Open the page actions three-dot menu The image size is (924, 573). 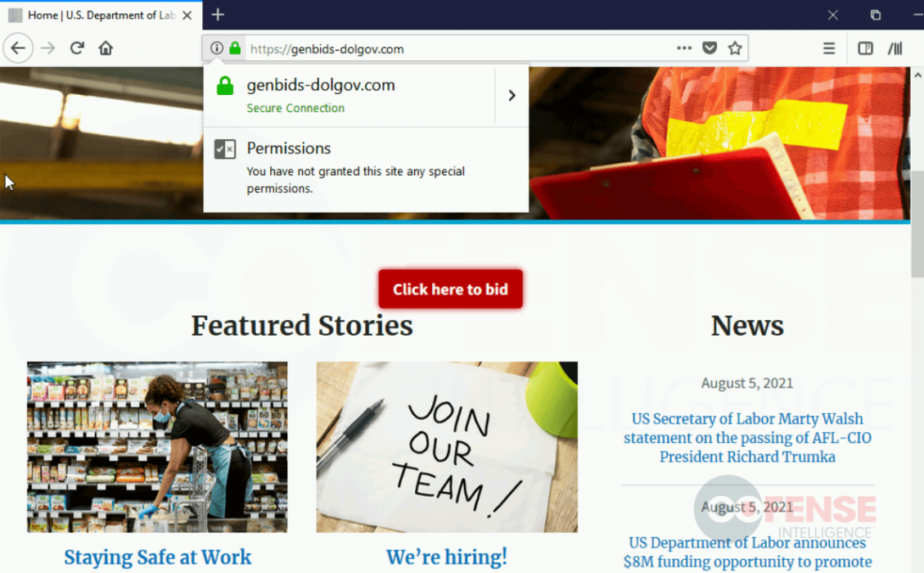[684, 48]
